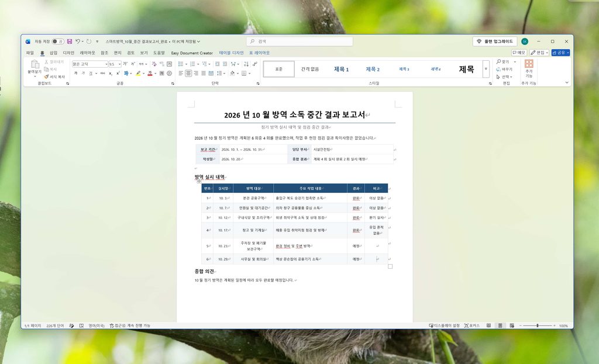Toggle underline formatting
Screen dimensions: 599x364
point(91,73)
